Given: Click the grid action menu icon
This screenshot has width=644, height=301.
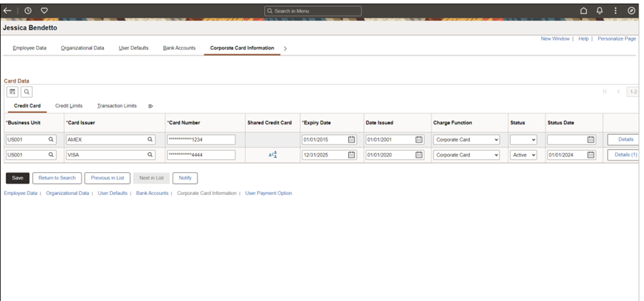Looking at the screenshot, I should (12, 92).
